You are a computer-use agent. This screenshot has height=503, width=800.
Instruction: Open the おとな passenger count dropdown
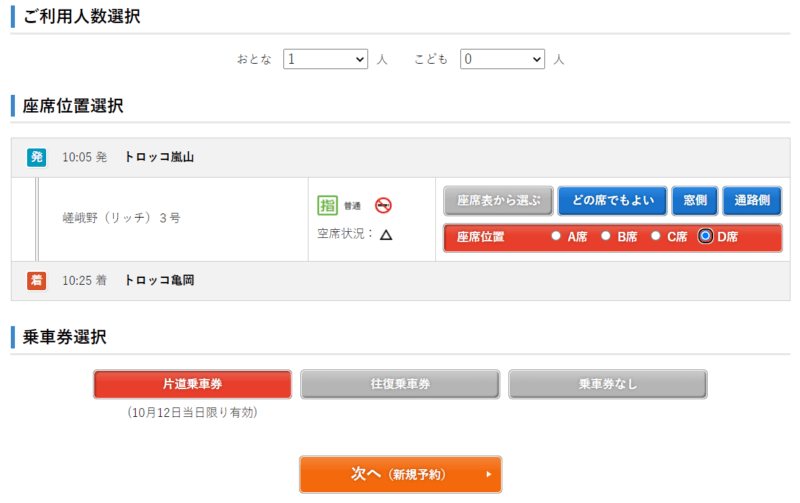[326, 59]
